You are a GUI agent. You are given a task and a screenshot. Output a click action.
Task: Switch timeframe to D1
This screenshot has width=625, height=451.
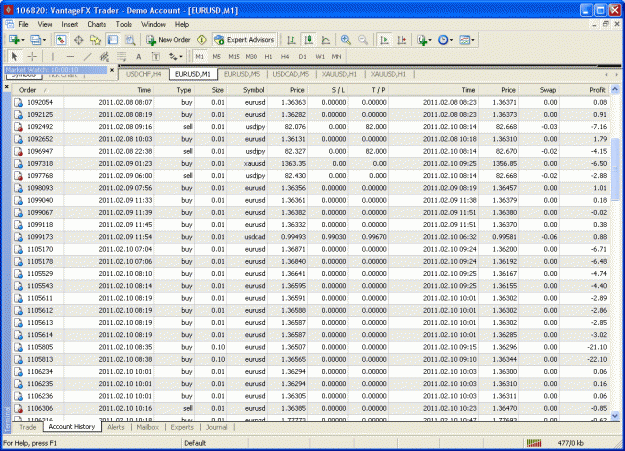tap(303, 57)
